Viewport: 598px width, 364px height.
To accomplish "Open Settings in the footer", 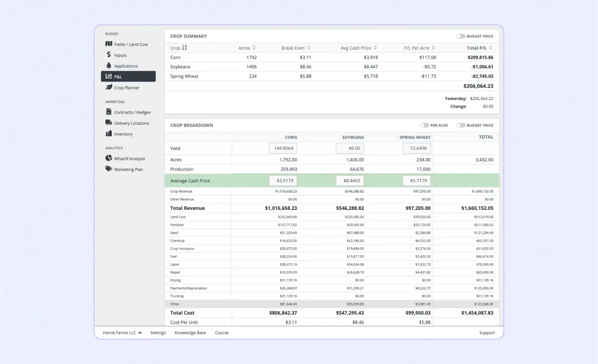I will tap(158, 333).
